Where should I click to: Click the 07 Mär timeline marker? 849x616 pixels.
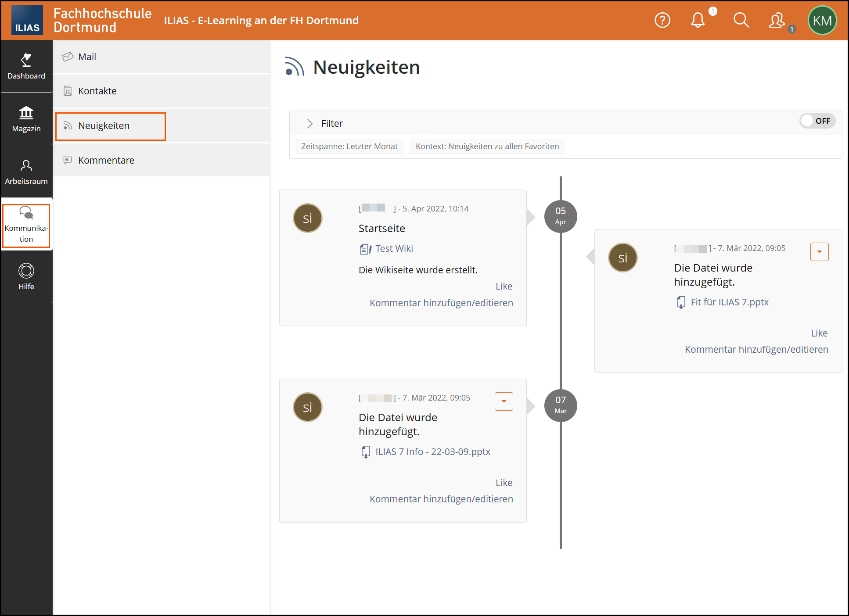pos(560,405)
